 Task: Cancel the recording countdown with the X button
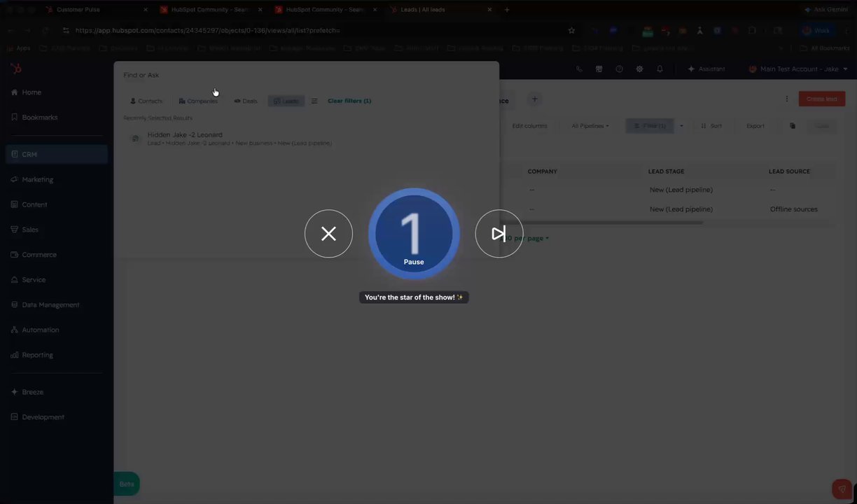point(328,234)
